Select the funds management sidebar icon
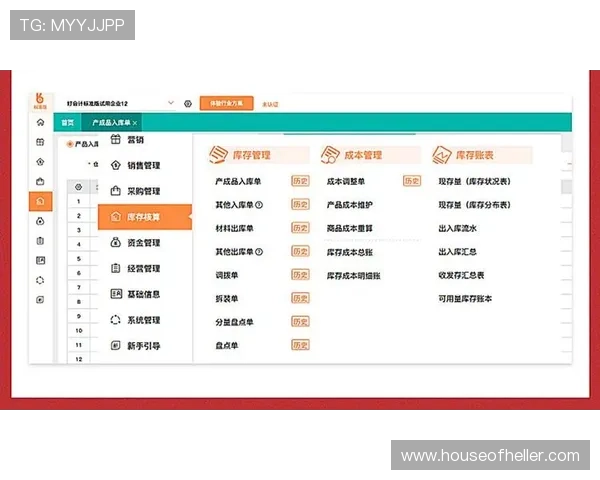 click(40, 221)
